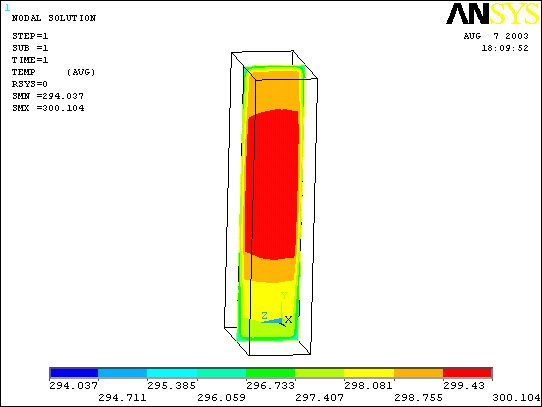Select the red 299.43 legend swatch
This screenshot has width=542, height=407.
coord(467,373)
